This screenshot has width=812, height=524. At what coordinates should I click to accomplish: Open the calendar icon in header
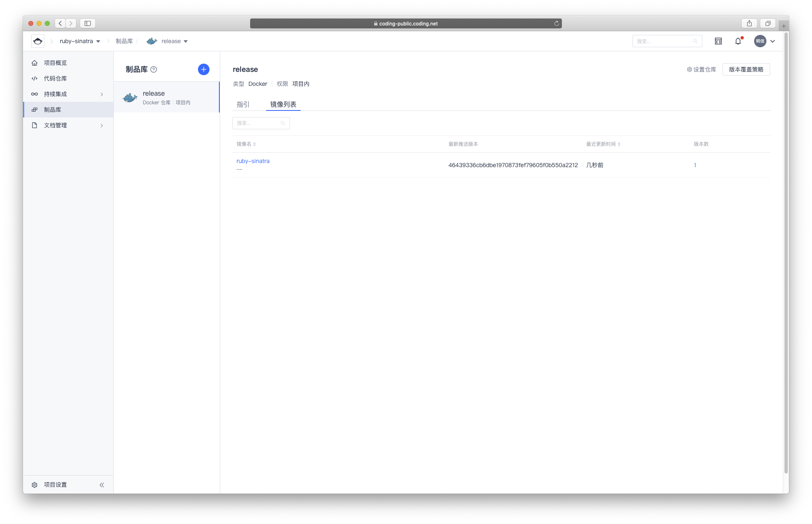718,41
